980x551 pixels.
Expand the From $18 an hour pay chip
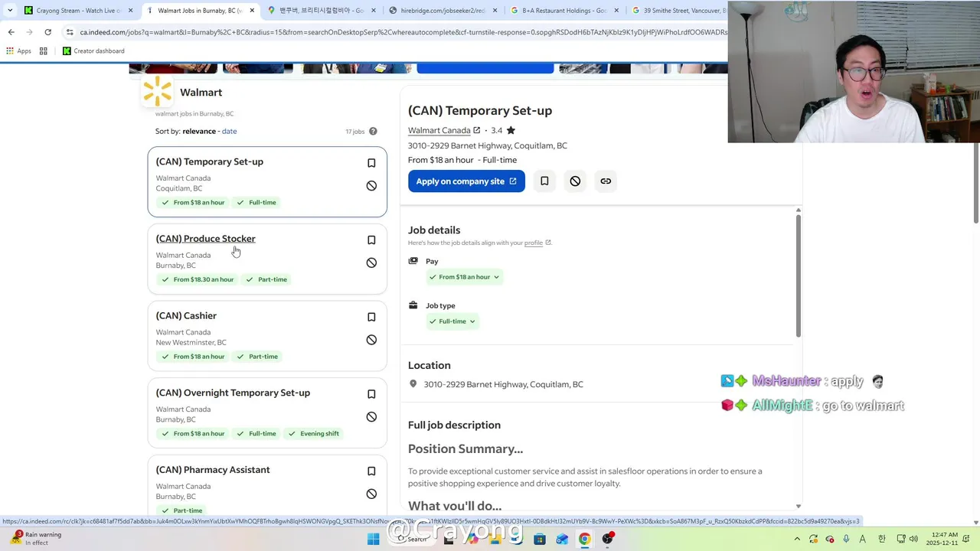click(x=464, y=277)
